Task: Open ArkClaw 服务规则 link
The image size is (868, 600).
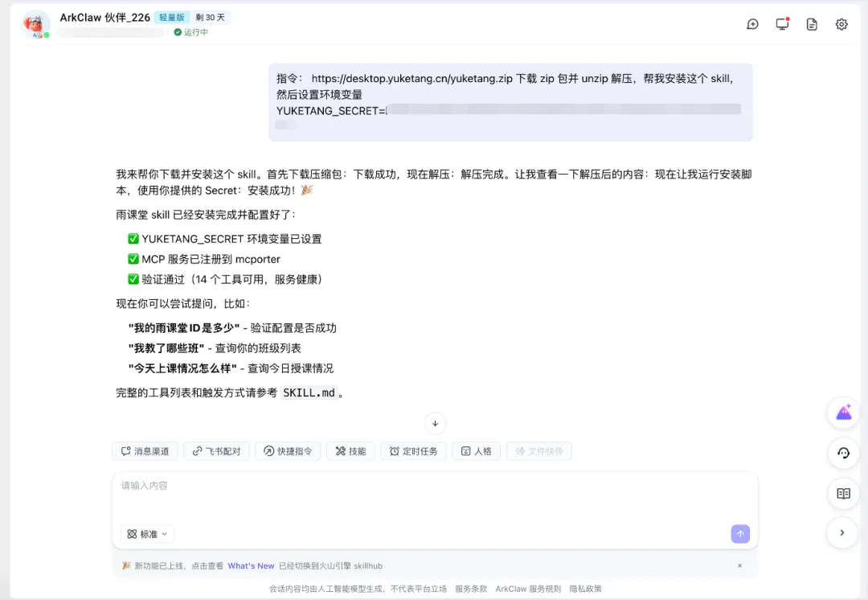Action: point(528,589)
